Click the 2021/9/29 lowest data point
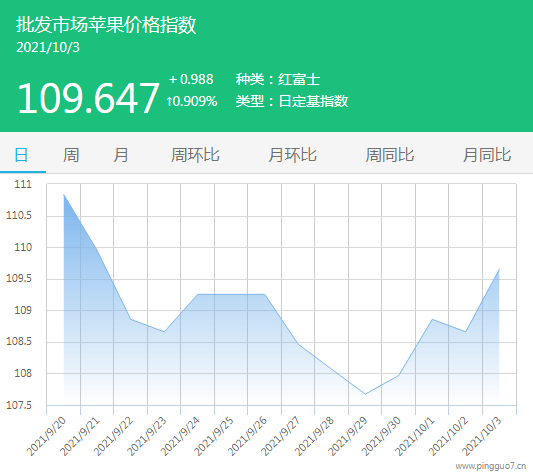533x476 pixels. [x=365, y=394]
